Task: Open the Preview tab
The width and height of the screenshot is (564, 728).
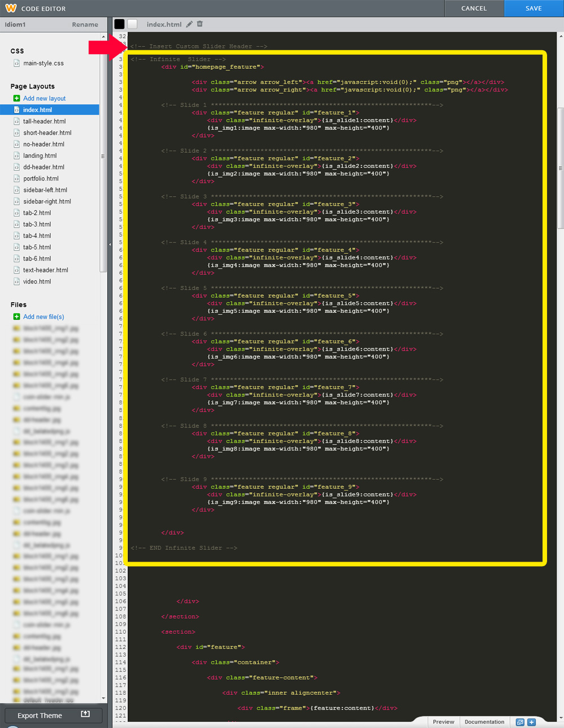Action: (x=443, y=722)
